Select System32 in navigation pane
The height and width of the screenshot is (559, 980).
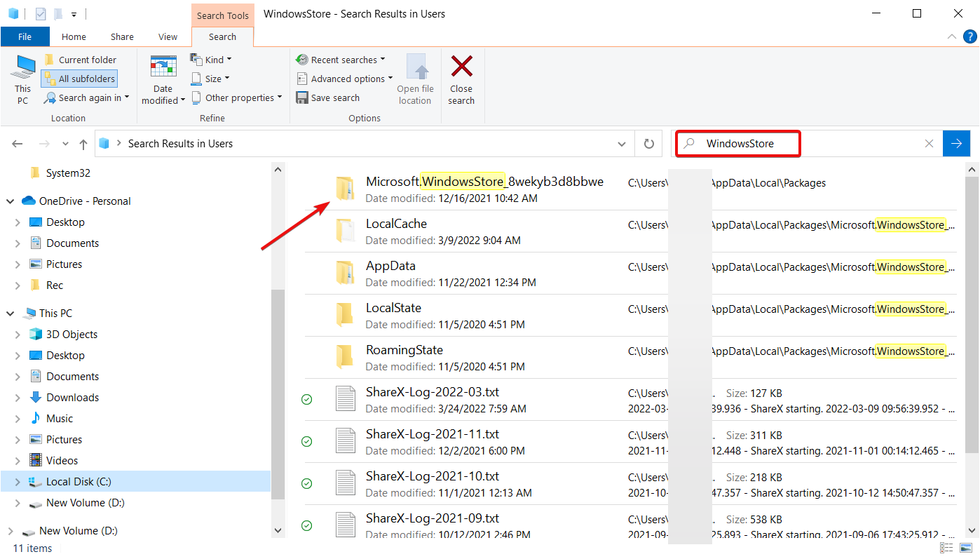[68, 173]
